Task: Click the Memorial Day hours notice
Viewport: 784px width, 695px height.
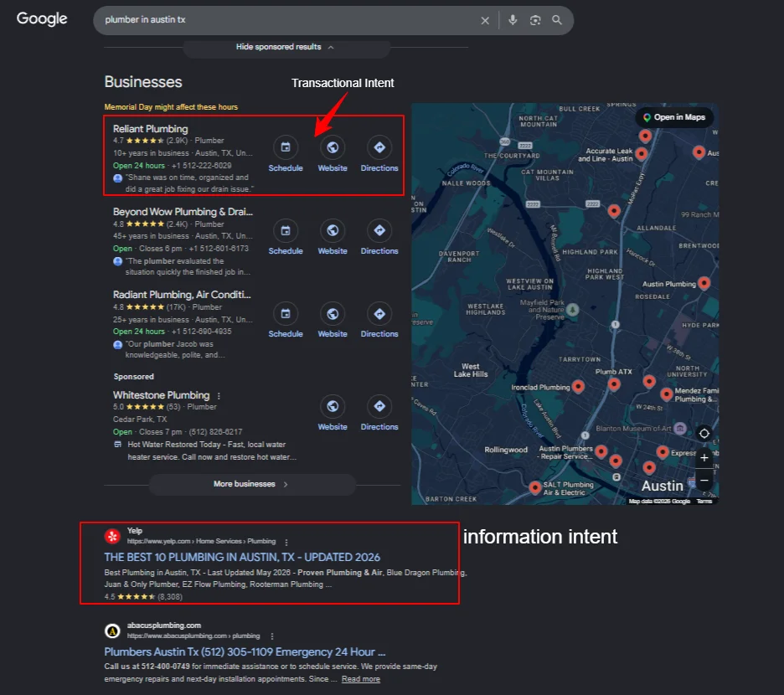Action: [171, 107]
